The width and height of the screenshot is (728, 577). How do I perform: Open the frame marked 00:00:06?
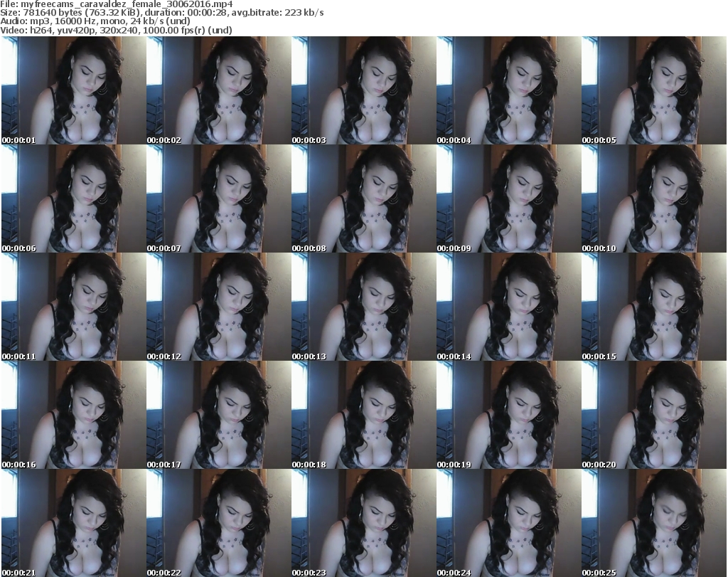click(x=73, y=198)
